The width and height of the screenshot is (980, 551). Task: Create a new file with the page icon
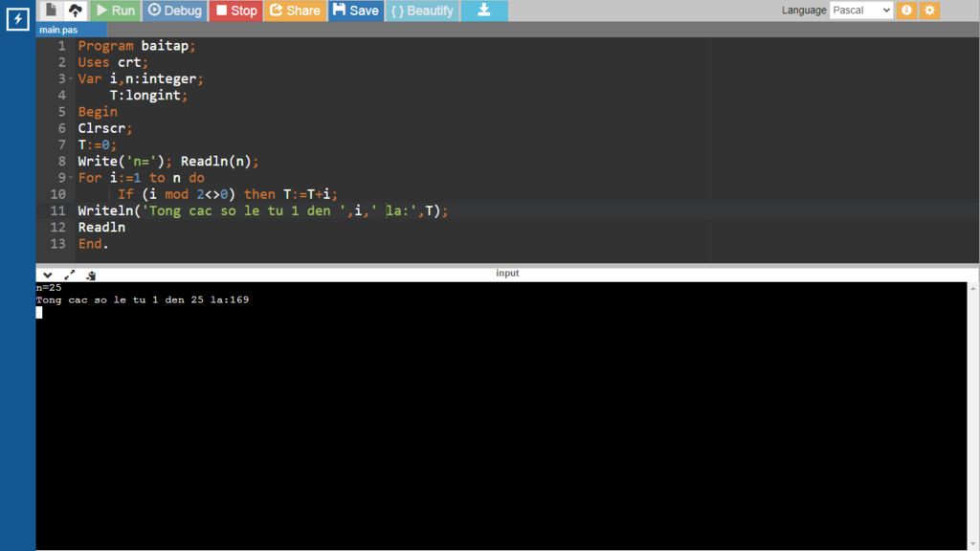[x=52, y=10]
